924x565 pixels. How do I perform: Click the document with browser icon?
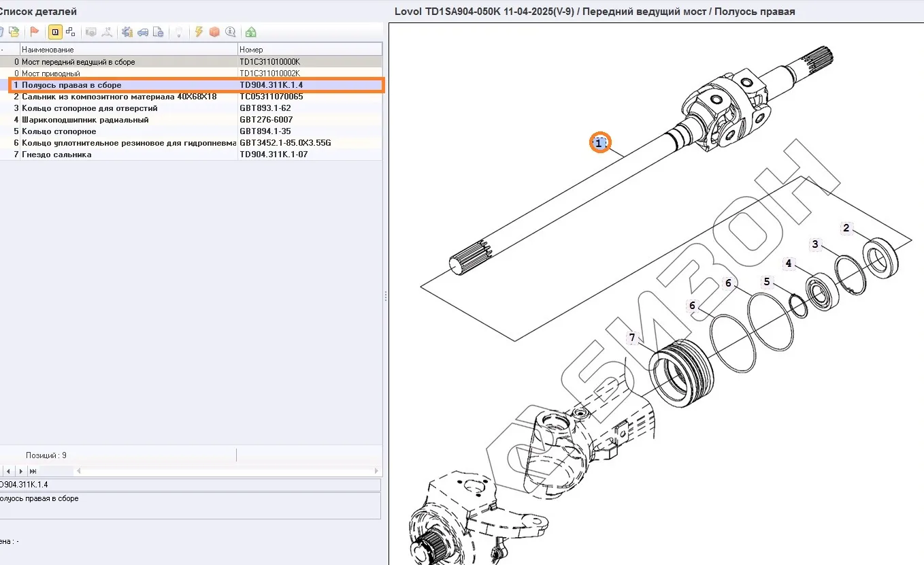[158, 32]
